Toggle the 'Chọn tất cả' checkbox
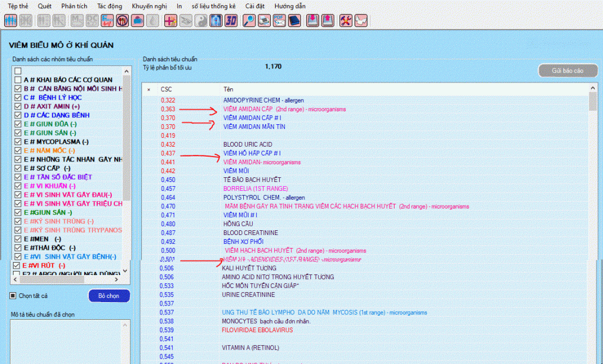Screen dimensions: 603x364 14,296
